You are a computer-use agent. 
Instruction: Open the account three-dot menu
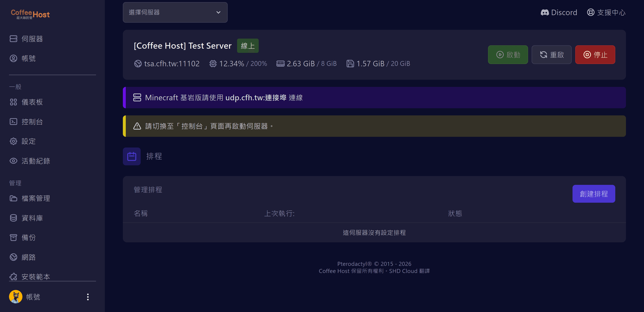coord(88,297)
